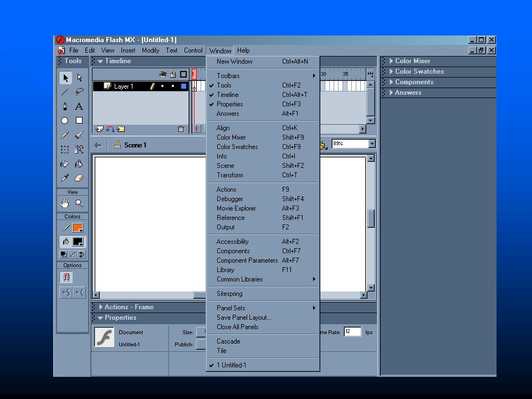Select the Paint Bucket tool
The width and height of the screenshot is (532, 399).
pos(79,164)
